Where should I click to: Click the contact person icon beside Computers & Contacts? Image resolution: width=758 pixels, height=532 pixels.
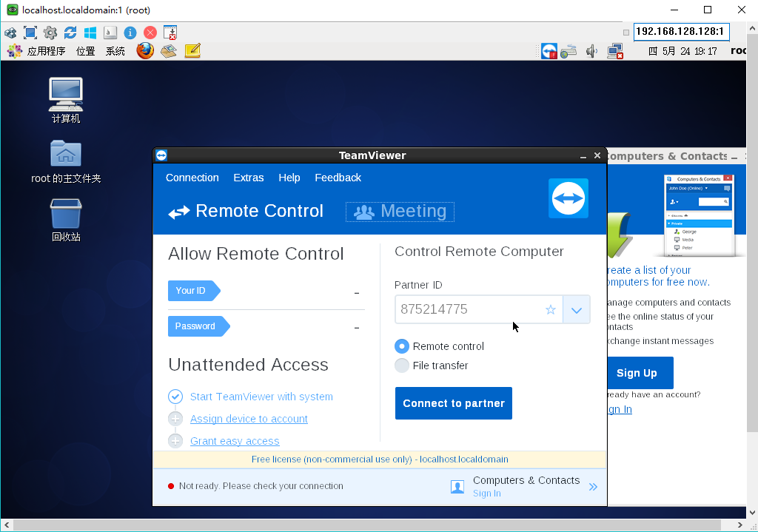[x=457, y=487]
